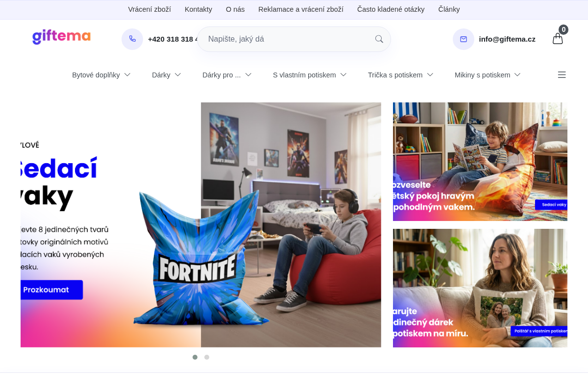Image resolution: width=588 pixels, height=392 pixels.
Task: Open the shopping bag cart
Action: click(x=558, y=39)
